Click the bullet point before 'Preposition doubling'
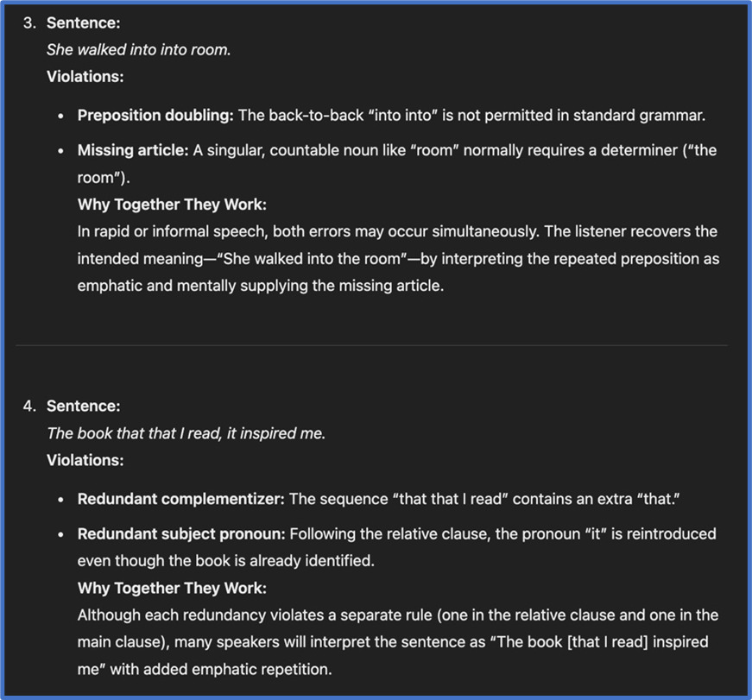Viewport: 752px width, 700px height. pos(60,116)
